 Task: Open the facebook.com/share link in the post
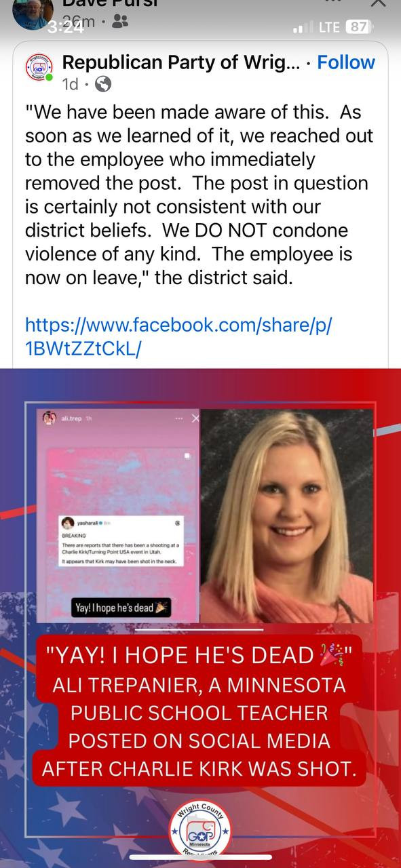[x=178, y=336]
